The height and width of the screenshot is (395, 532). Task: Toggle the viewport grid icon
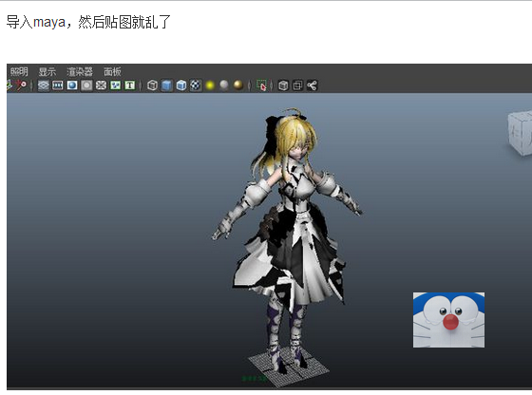point(44,85)
